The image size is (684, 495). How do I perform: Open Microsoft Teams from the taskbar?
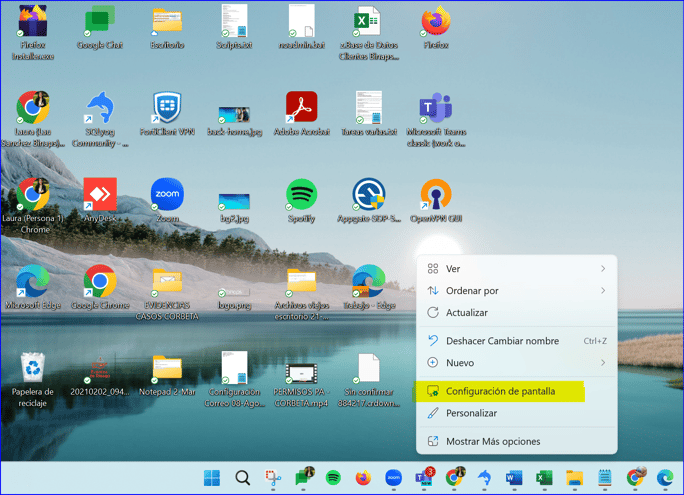tap(424, 477)
